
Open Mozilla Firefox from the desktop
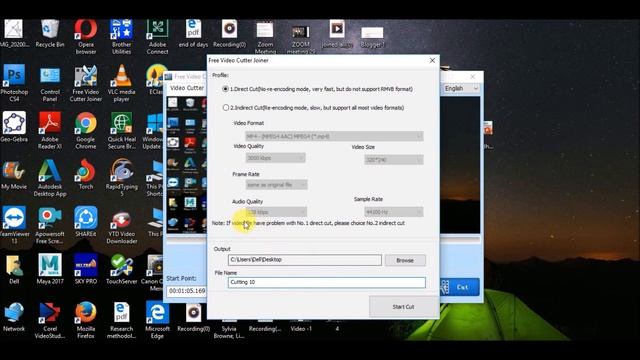[x=86, y=320]
